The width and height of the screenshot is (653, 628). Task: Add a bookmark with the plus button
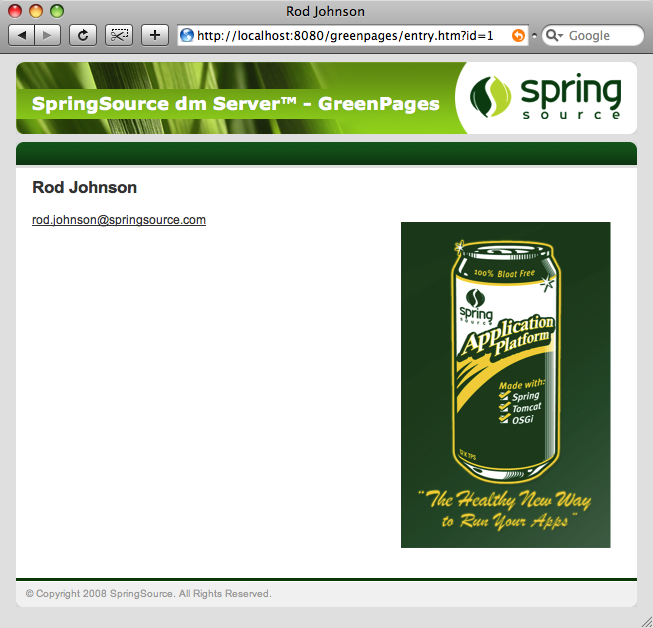point(155,35)
